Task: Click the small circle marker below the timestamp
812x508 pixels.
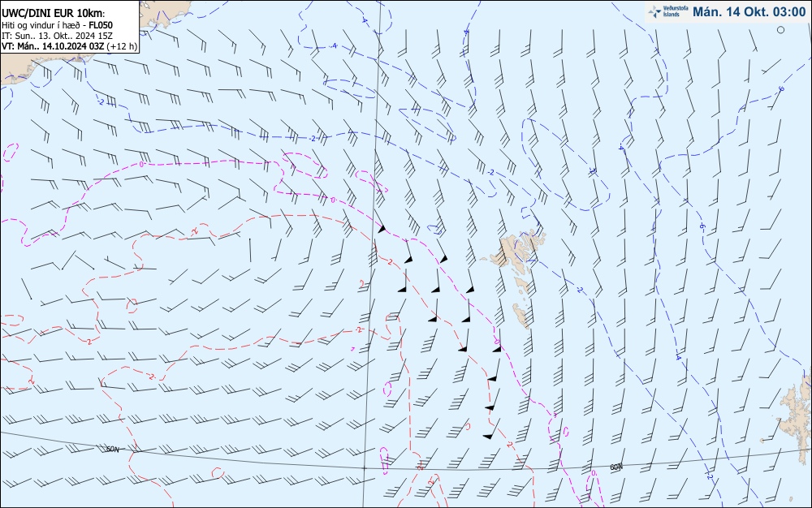Action: 780,30
